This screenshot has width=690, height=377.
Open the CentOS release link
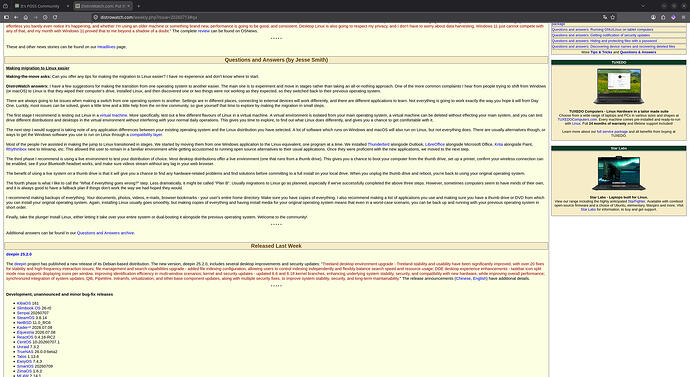pyautogui.click(x=24, y=342)
